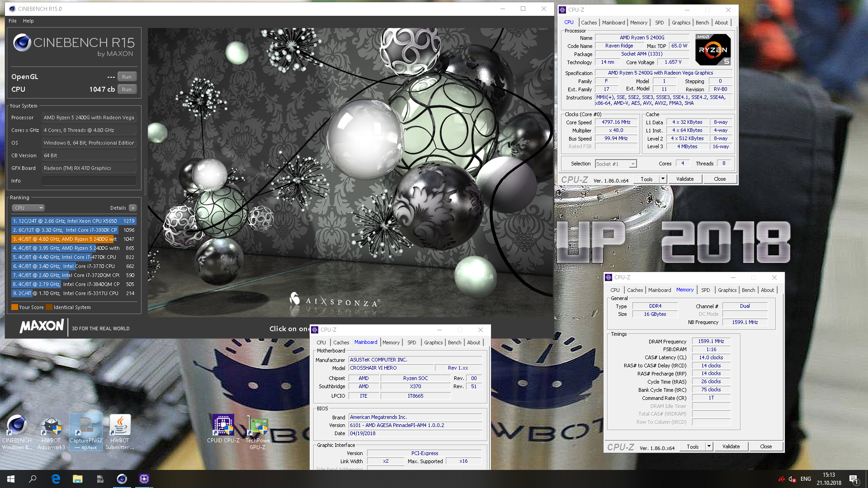
Task: Switch to Mainboard tab in CPU window
Action: (x=613, y=23)
